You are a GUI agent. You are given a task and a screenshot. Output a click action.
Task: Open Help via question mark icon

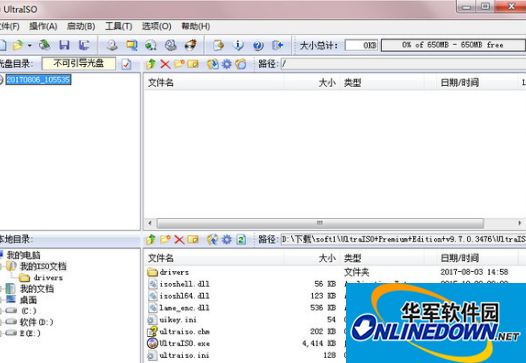(x=258, y=45)
